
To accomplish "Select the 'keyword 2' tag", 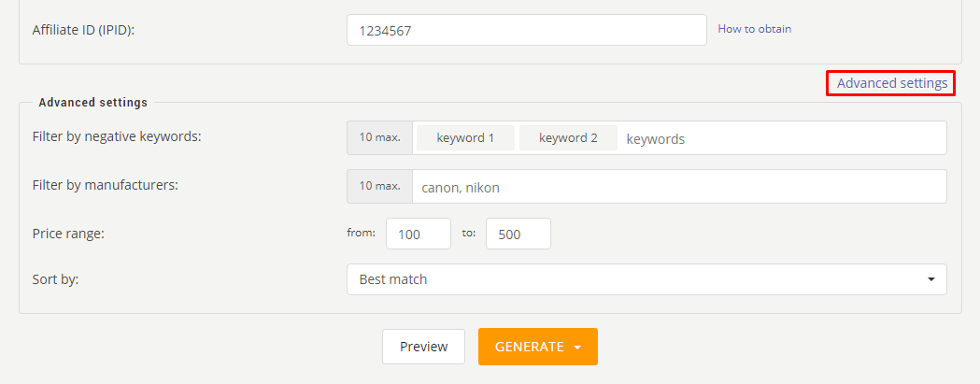I will (x=568, y=138).
